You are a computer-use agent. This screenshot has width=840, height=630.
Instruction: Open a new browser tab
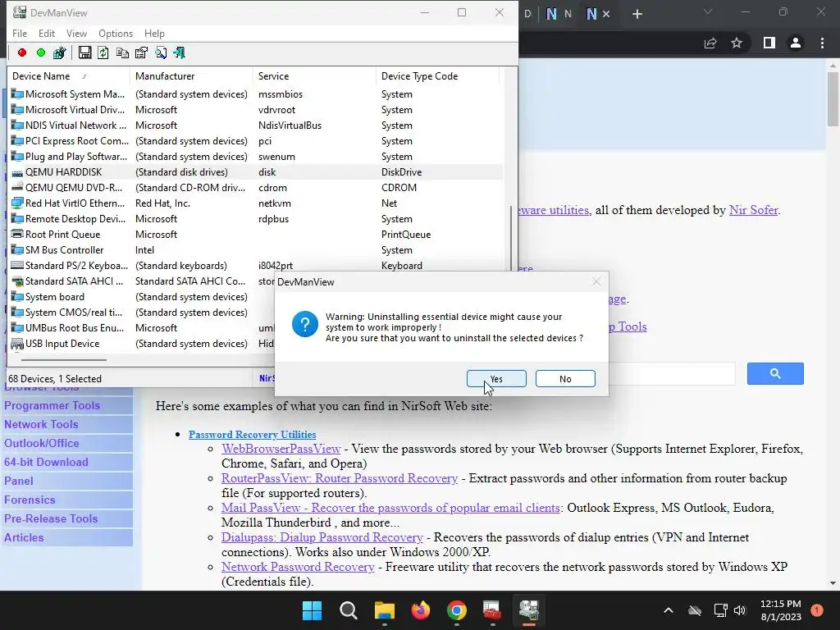(x=637, y=14)
